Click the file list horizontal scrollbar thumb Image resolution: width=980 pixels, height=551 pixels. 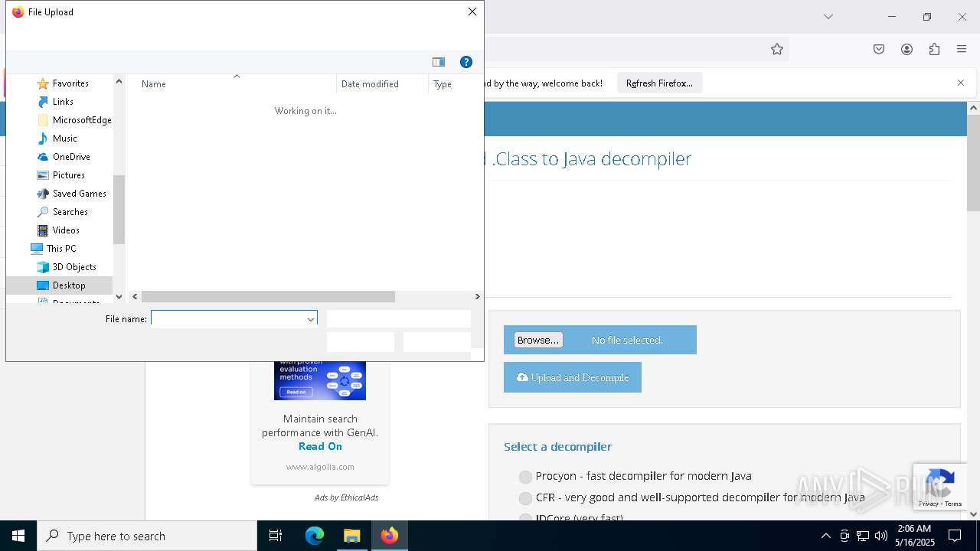coord(268,297)
